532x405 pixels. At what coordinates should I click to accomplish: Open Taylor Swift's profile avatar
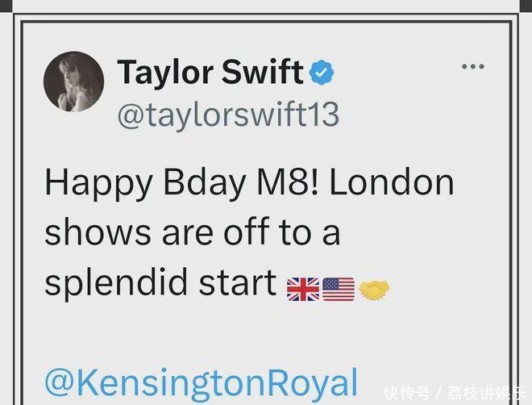pos(74,81)
